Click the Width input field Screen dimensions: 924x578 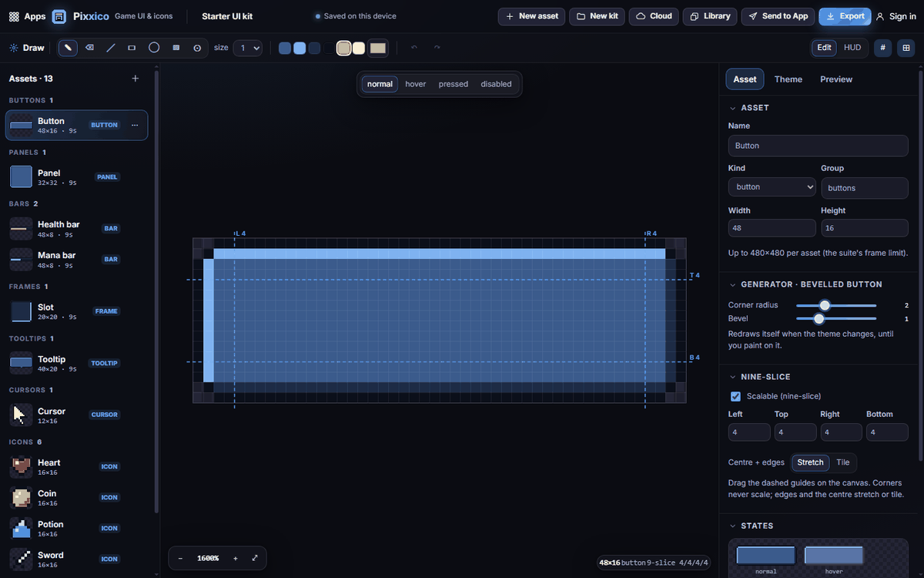click(772, 228)
